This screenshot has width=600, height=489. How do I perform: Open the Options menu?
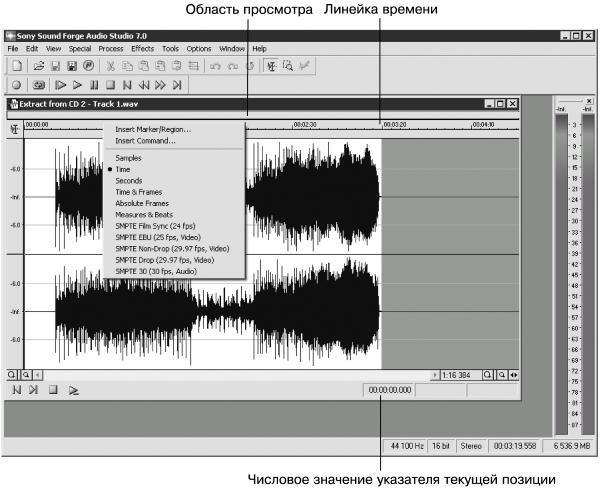[199, 49]
